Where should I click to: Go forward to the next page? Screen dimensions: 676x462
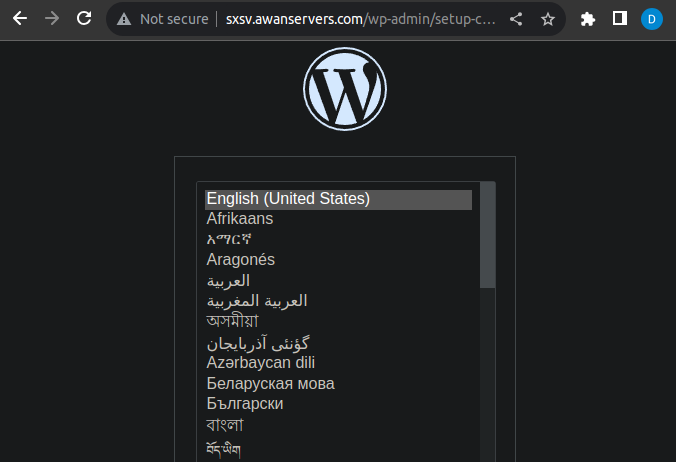[52, 19]
